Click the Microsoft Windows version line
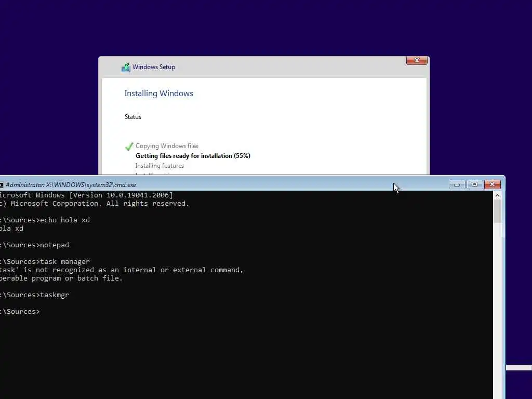 click(x=86, y=195)
